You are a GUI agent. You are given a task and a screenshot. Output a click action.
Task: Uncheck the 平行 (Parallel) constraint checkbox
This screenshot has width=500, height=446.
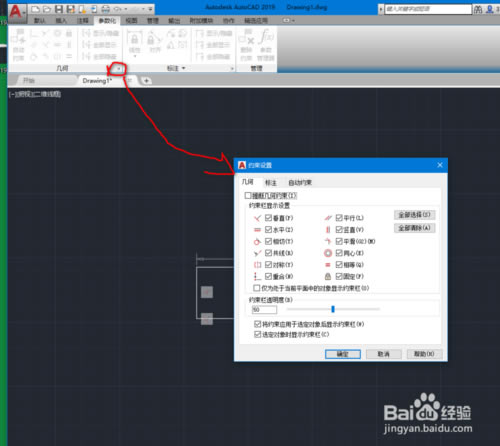[339, 218]
